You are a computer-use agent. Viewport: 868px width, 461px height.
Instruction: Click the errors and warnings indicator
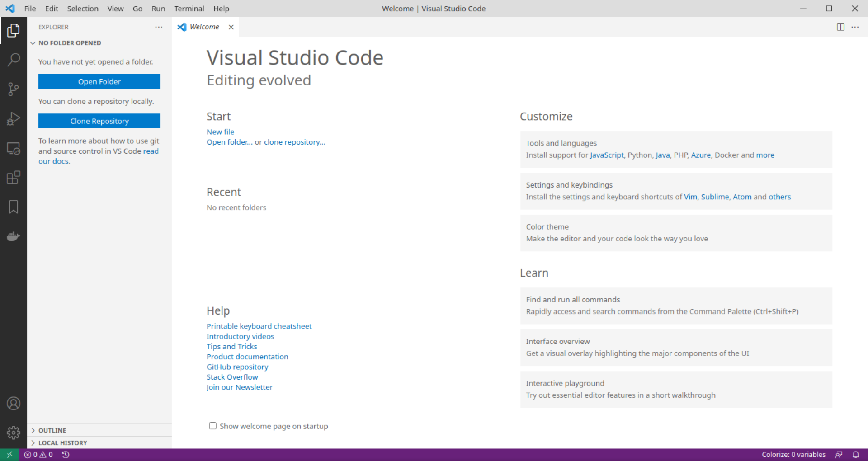[x=38, y=455]
